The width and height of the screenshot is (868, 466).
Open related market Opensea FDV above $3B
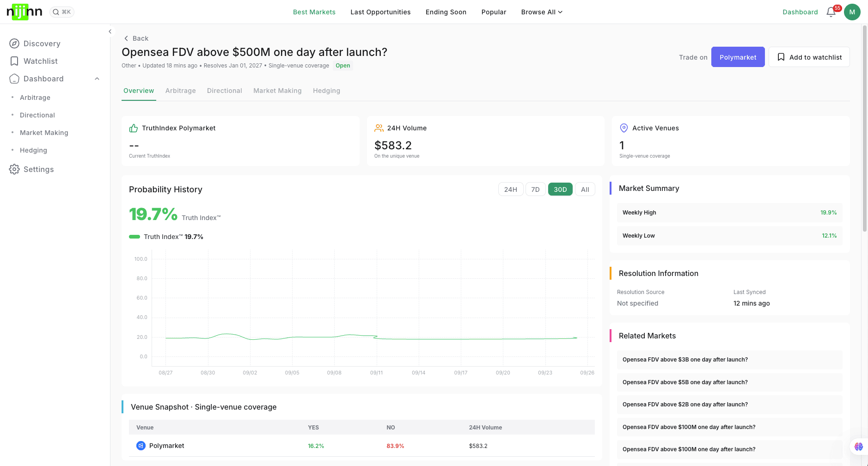pyautogui.click(x=729, y=360)
